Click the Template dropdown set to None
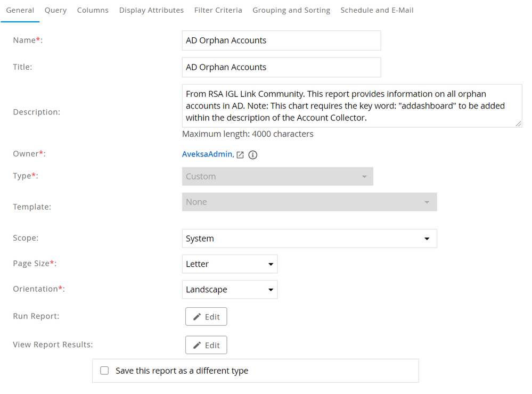This screenshot has height=394, width=532. click(x=309, y=202)
